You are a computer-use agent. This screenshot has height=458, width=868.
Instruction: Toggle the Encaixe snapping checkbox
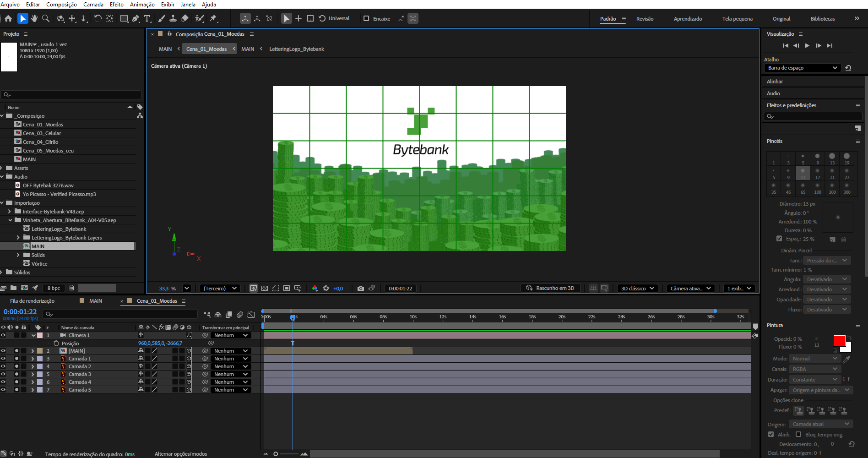point(366,18)
